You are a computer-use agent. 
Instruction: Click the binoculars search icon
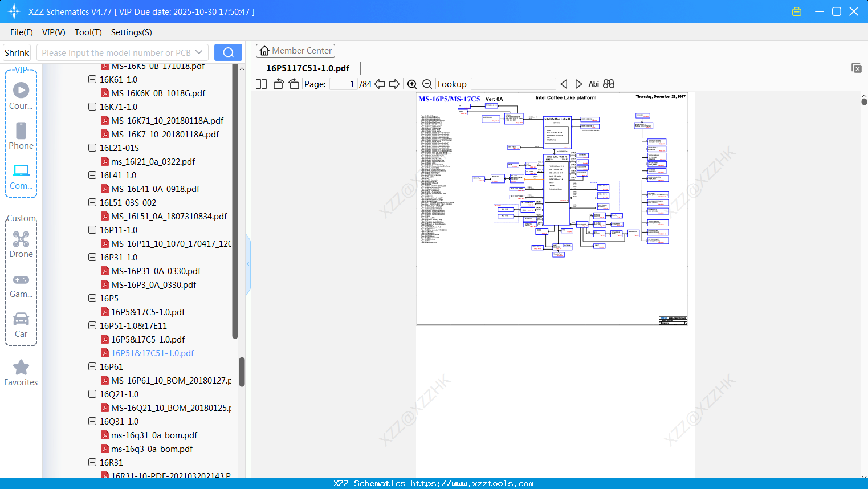point(609,84)
